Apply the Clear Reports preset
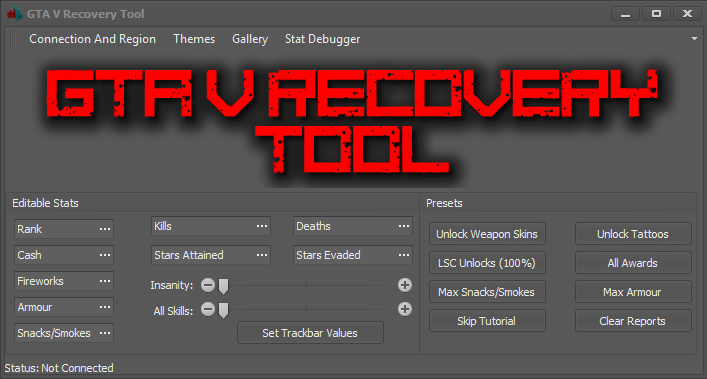Screen dimensions: 707x379 (633, 321)
